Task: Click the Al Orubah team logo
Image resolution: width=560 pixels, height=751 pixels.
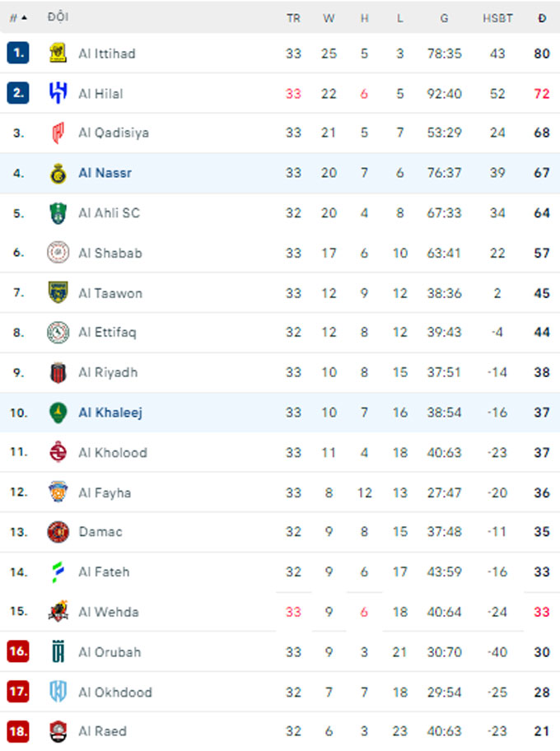Action: [x=58, y=651]
